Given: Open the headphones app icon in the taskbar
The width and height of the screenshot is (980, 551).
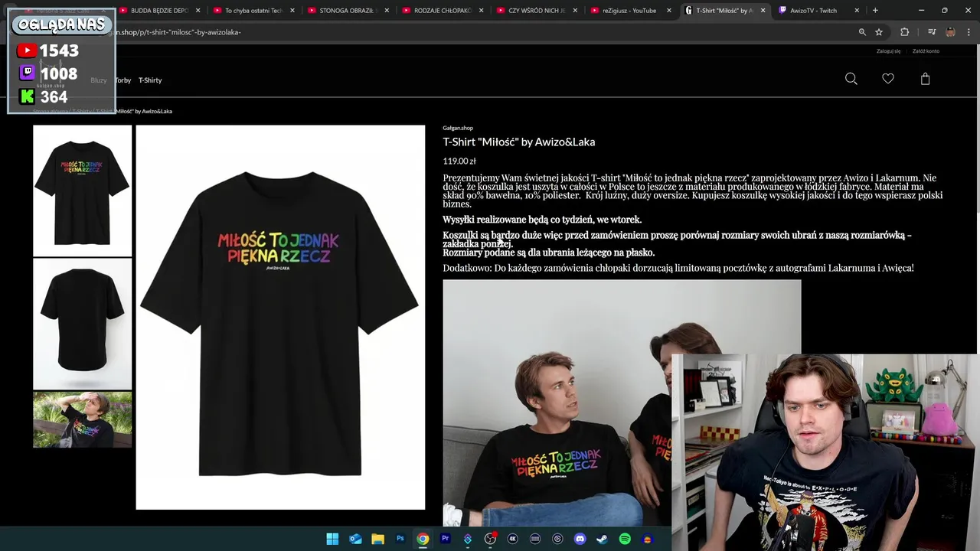Looking at the screenshot, I should tap(648, 539).
